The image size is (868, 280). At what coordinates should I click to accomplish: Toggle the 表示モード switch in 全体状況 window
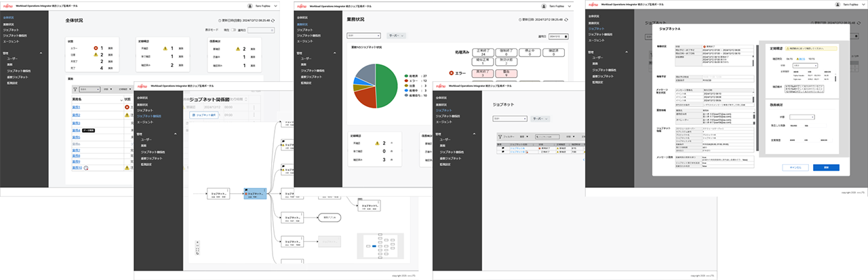tap(233, 30)
